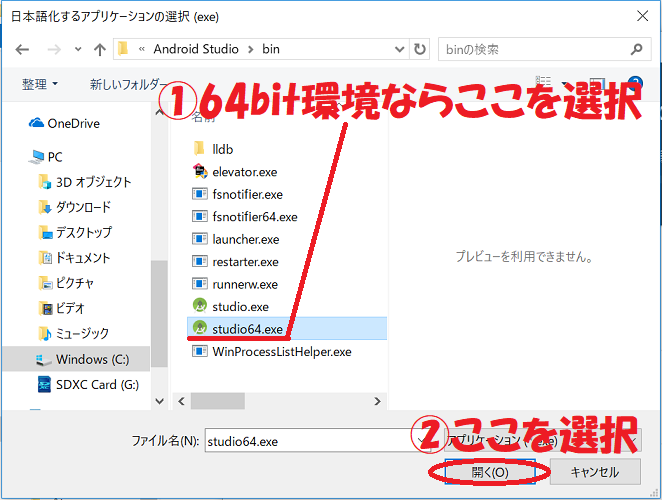Select PC in the navigation pane
The width and height of the screenshot is (662, 500).
tap(46, 157)
